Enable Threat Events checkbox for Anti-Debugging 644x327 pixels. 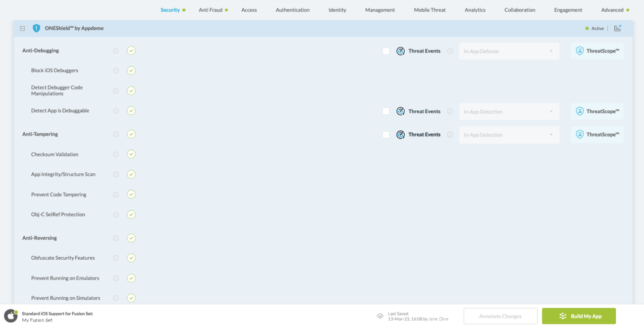tap(386, 51)
